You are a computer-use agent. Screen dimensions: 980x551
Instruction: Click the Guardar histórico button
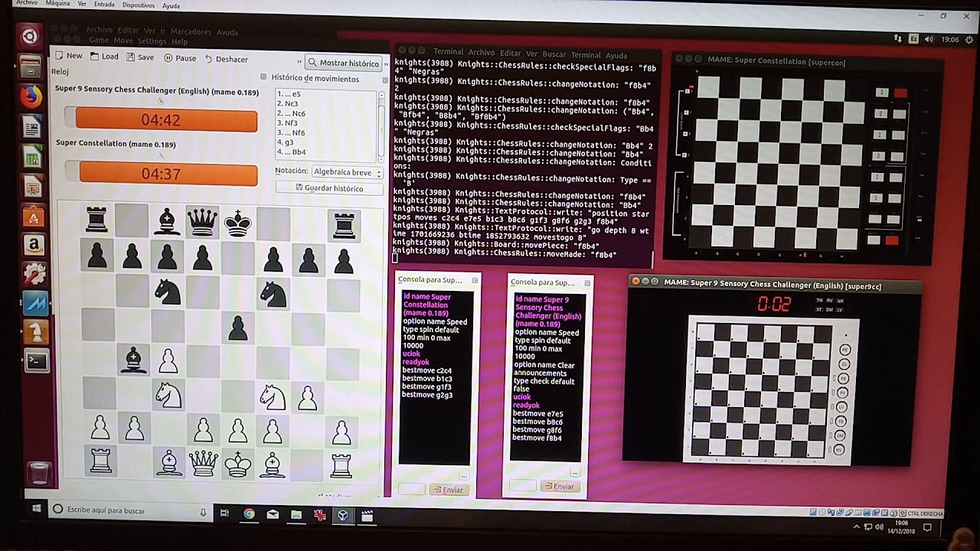point(329,188)
